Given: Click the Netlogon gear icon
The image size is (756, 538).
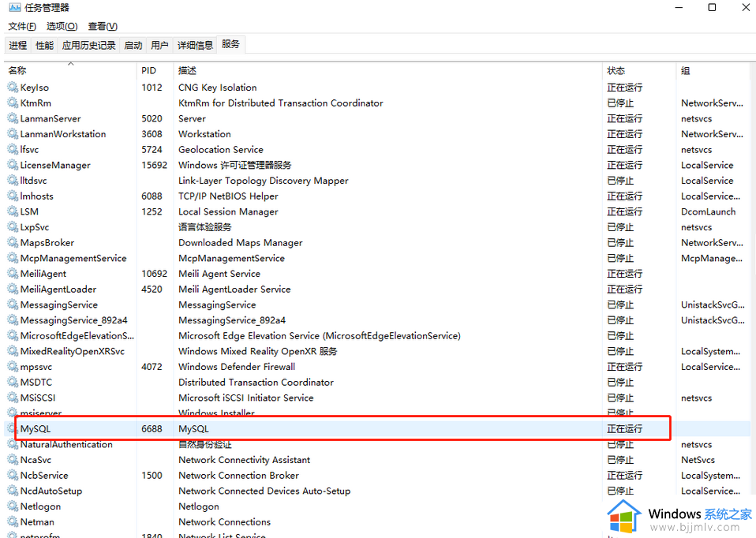Looking at the screenshot, I should [x=13, y=506].
